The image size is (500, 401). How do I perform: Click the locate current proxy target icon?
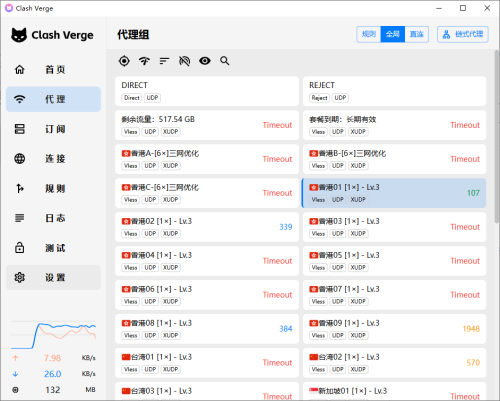pos(124,61)
